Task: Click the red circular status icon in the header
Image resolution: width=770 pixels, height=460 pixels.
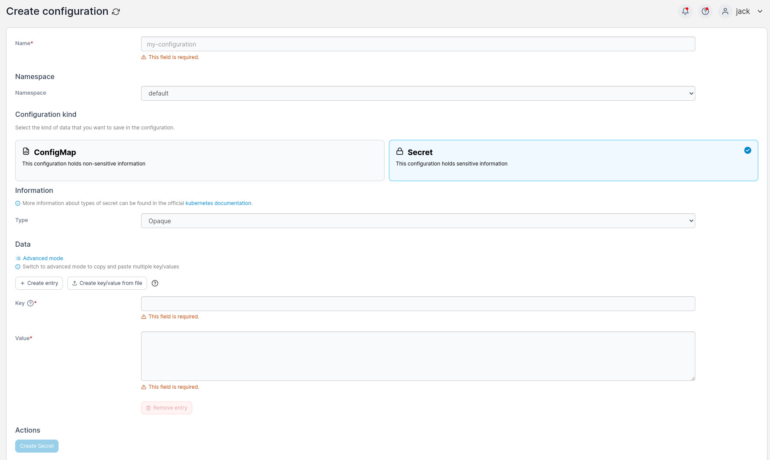Action: click(705, 11)
